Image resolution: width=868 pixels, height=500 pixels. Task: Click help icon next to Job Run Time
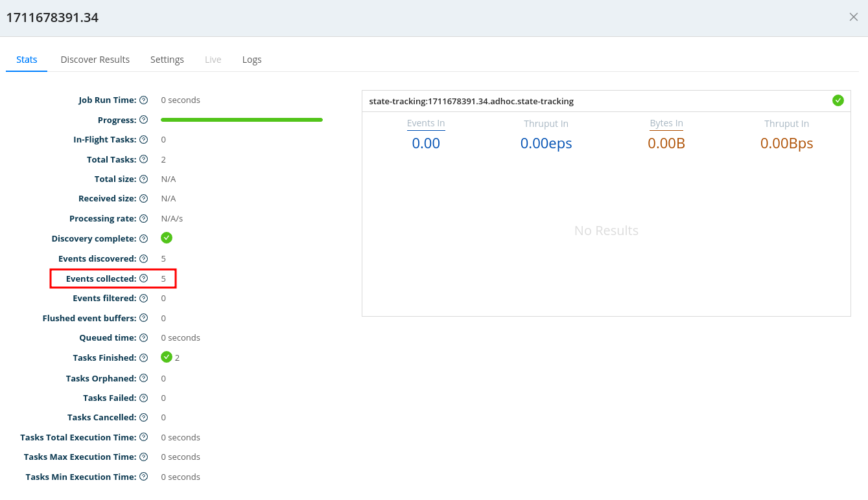144,100
